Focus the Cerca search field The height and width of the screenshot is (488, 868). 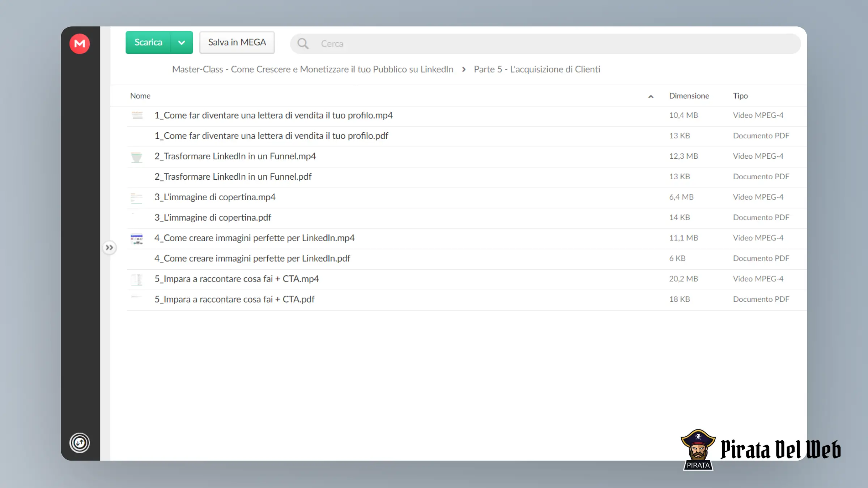[545, 44]
